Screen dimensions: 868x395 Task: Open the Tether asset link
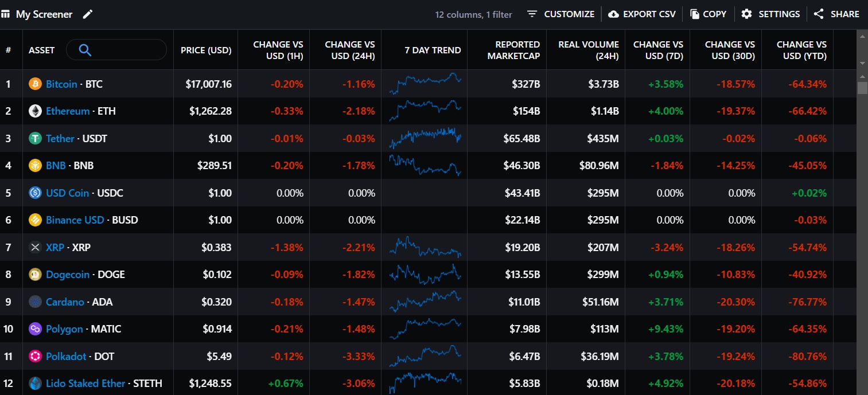pos(60,139)
